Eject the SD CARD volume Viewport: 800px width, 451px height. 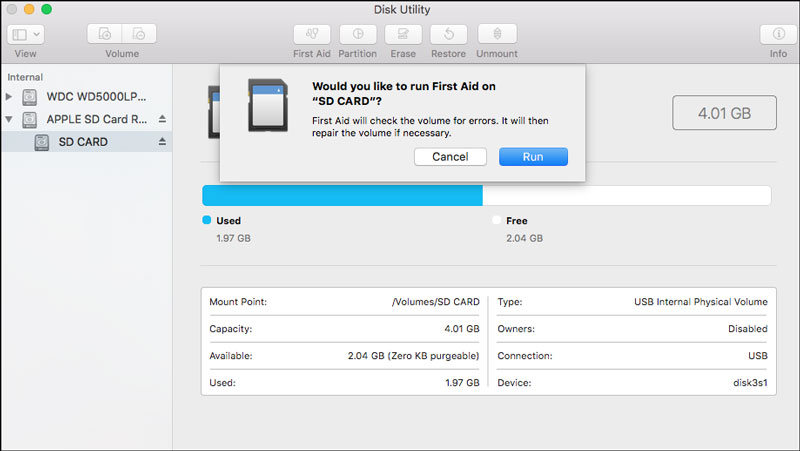(x=162, y=142)
